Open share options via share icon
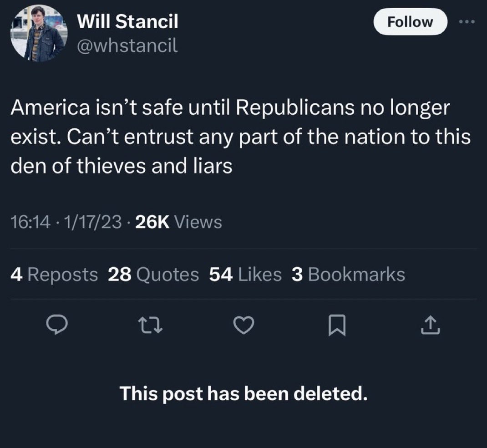 pos(430,325)
